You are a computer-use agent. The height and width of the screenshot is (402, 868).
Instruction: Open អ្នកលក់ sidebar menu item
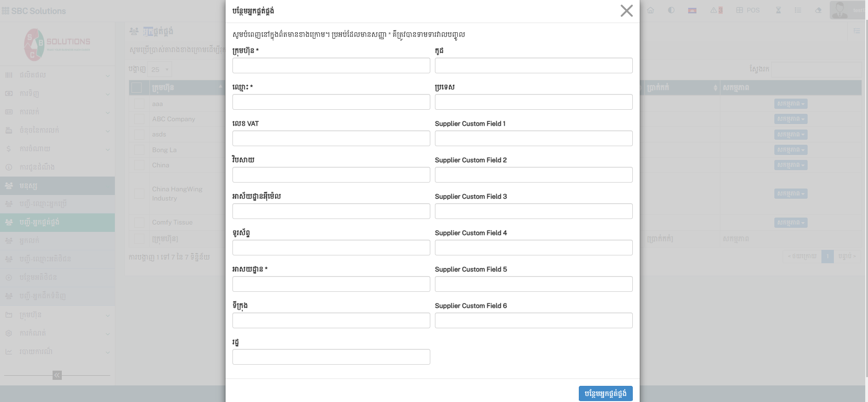58,241
